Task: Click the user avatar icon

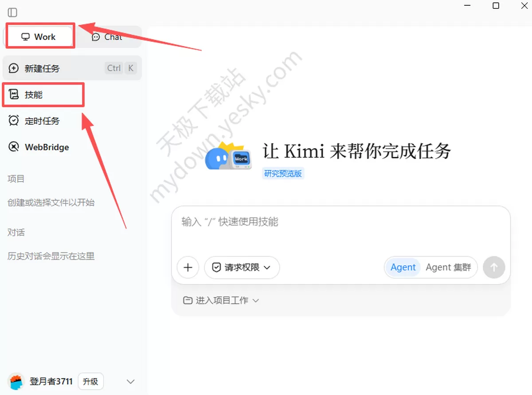Action: tap(16, 381)
